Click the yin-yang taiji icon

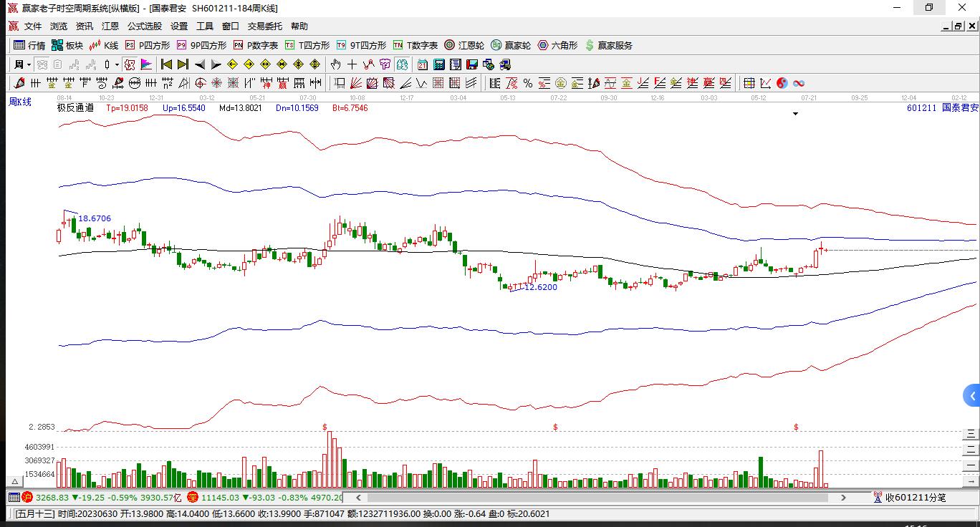coord(782,83)
